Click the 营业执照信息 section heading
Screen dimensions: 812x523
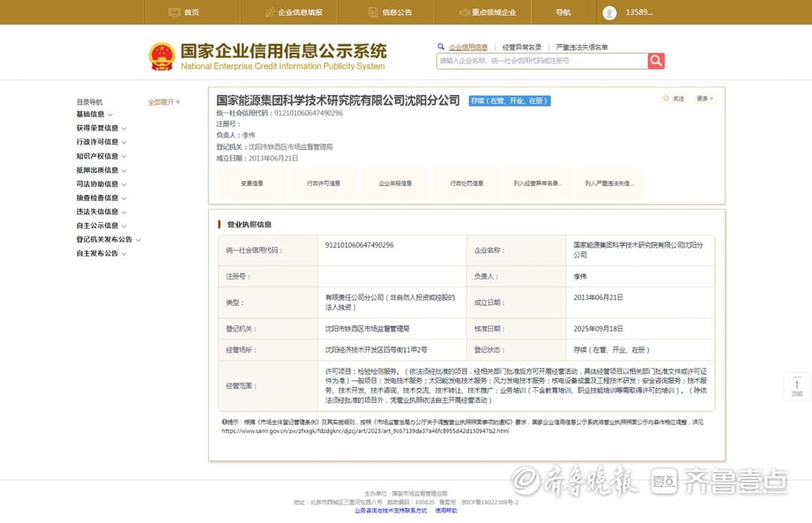pyautogui.click(x=249, y=224)
